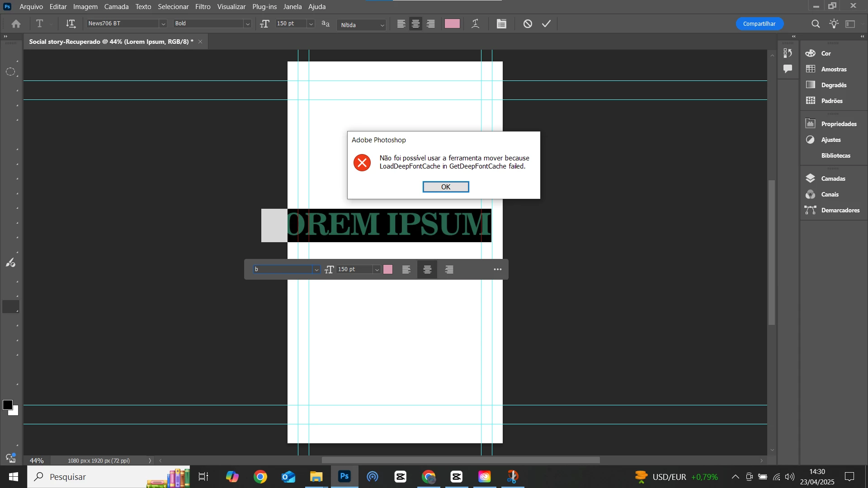The image size is (868, 488).
Task: Open the warp text icon
Action: pyautogui.click(x=475, y=23)
